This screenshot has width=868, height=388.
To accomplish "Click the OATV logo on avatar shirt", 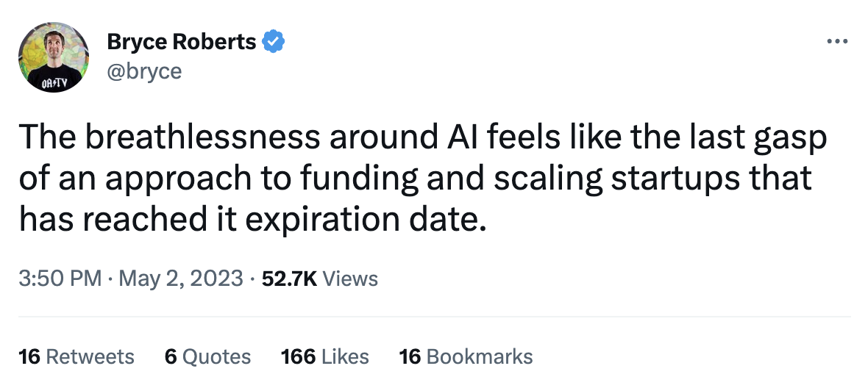I will click(x=54, y=83).
